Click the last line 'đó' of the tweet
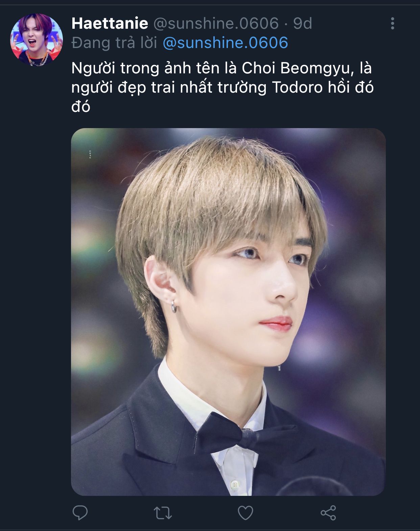 pos(81,107)
